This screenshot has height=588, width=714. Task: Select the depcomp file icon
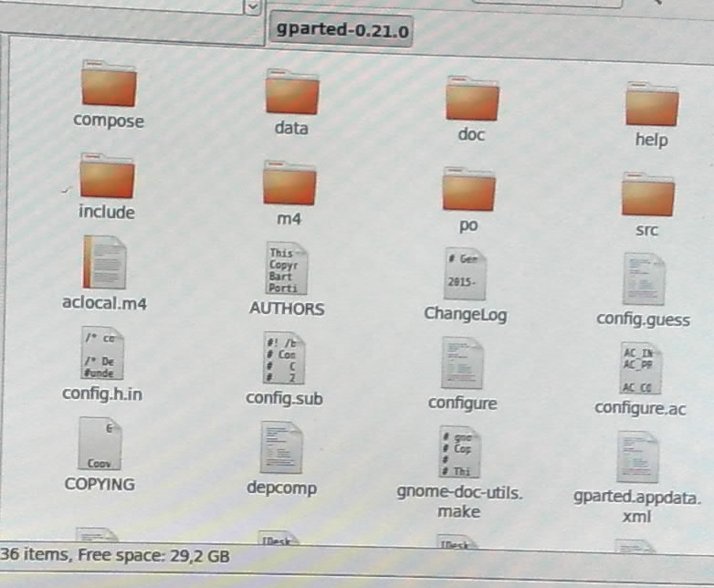coord(281,447)
